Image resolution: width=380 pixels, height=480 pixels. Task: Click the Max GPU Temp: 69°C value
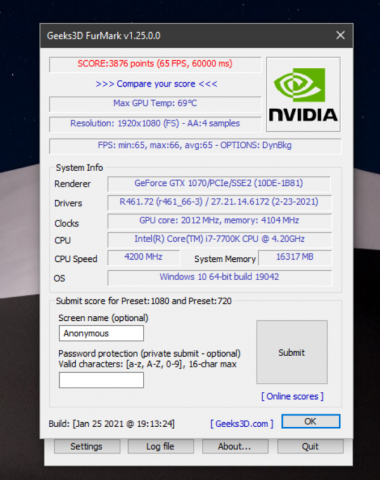pyautogui.click(x=155, y=103)
